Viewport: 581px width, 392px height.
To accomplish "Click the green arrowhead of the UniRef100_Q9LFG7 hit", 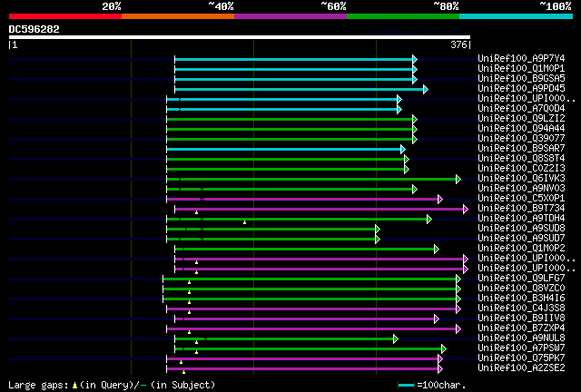I will (458, 279).
